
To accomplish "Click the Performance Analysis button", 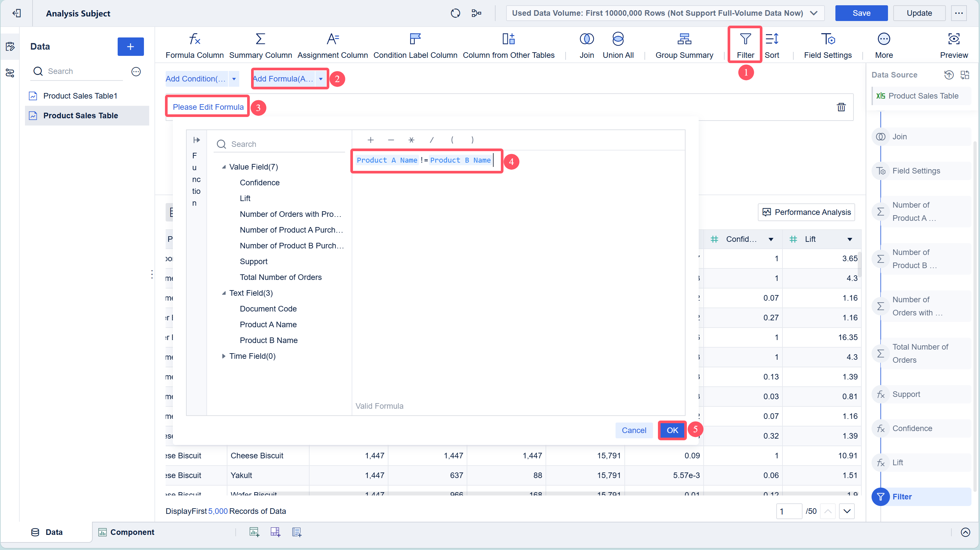I will tap(806, 212).
